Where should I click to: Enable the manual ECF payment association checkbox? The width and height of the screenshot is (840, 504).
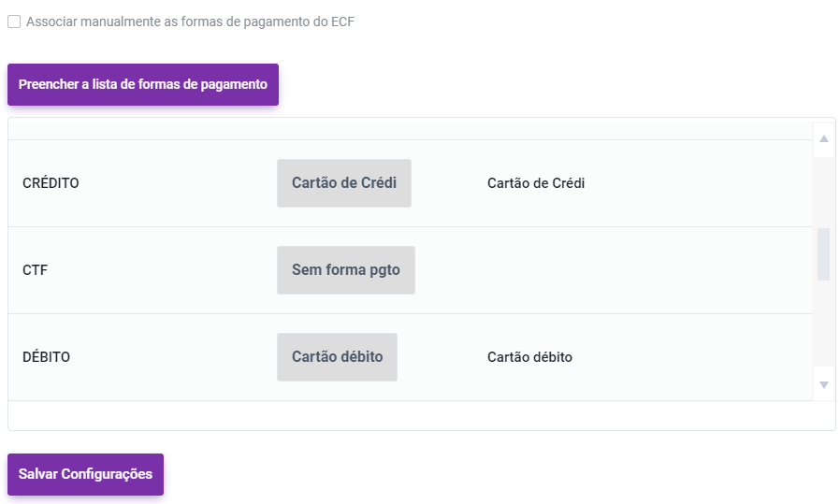point(14,22)
